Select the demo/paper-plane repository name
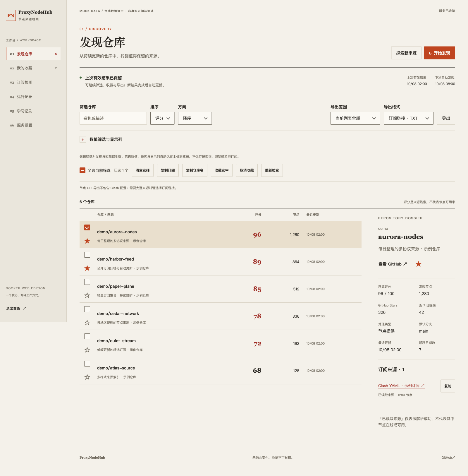This screenshot has width=468, height=476. coord(116,286)
